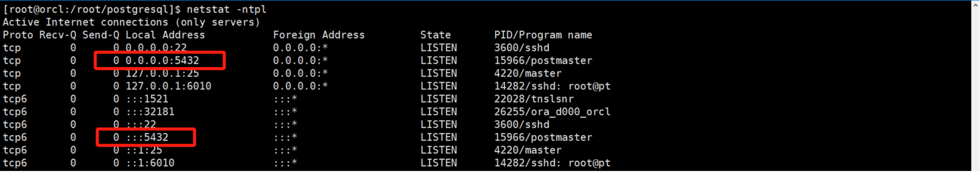980x172 pixels.
Task: Click the State column header
Action: tap(435, 35)
